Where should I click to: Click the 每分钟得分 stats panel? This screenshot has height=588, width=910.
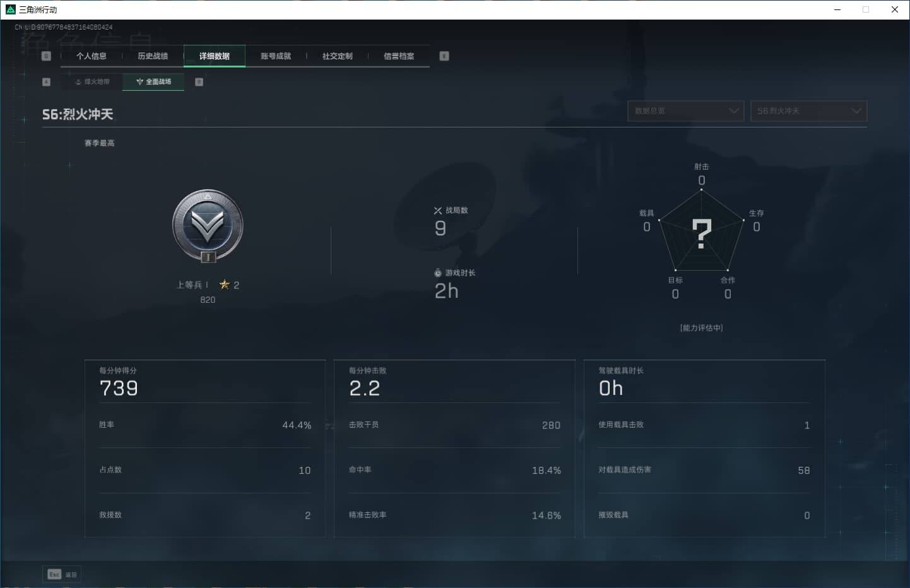click(x=205, y=449)
